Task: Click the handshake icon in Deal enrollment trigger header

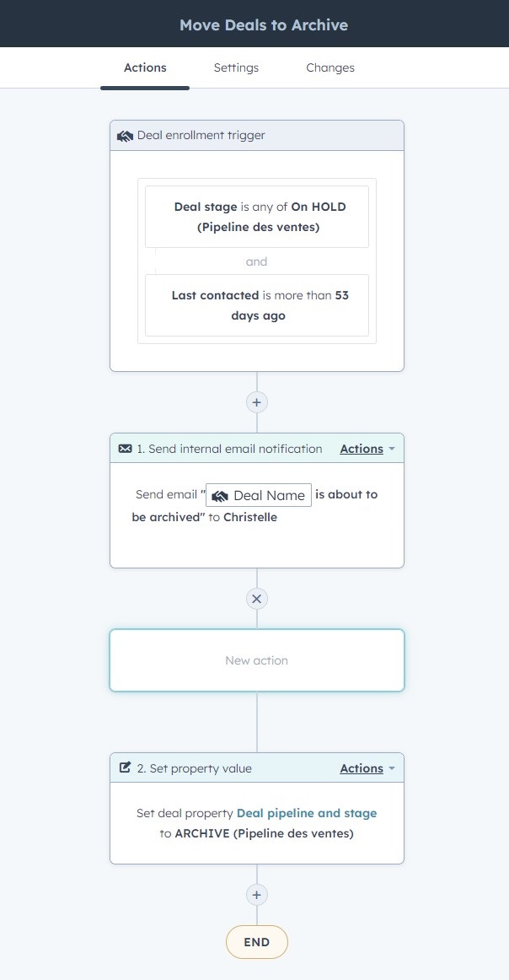Action: point(125,136)
